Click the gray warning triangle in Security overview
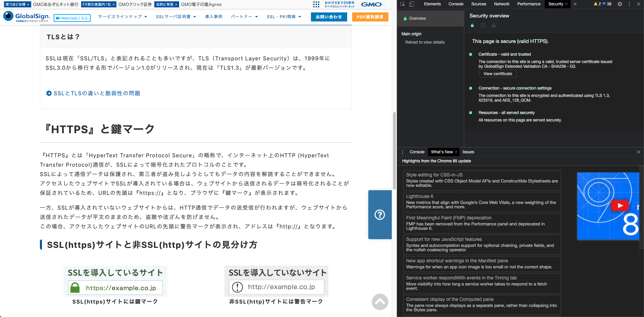644x317 pixels. (494, 25)
